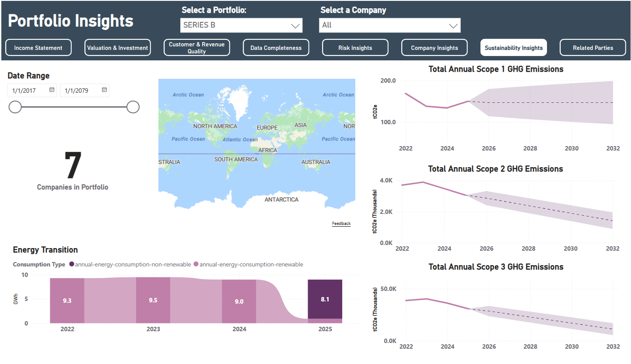Open the Related Parties page
This screenshot has height=364, width=631.
click(x=593, y=48)
